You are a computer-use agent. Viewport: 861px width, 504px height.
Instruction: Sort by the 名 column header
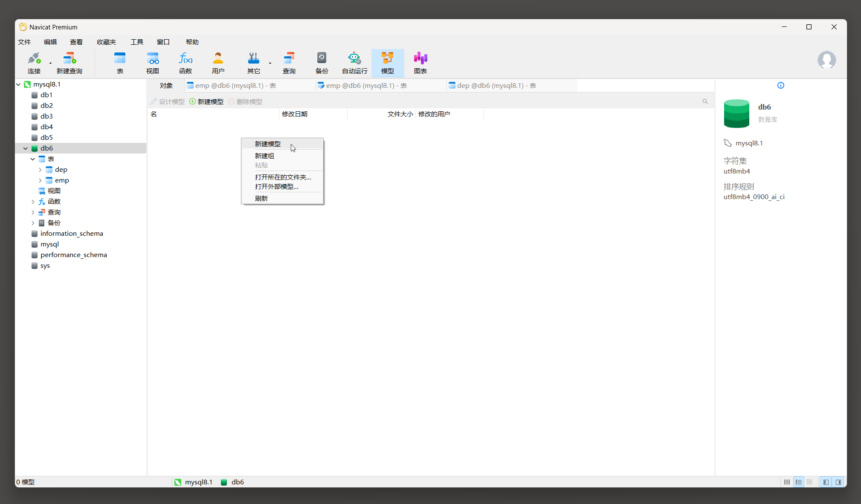pos(213,114)
